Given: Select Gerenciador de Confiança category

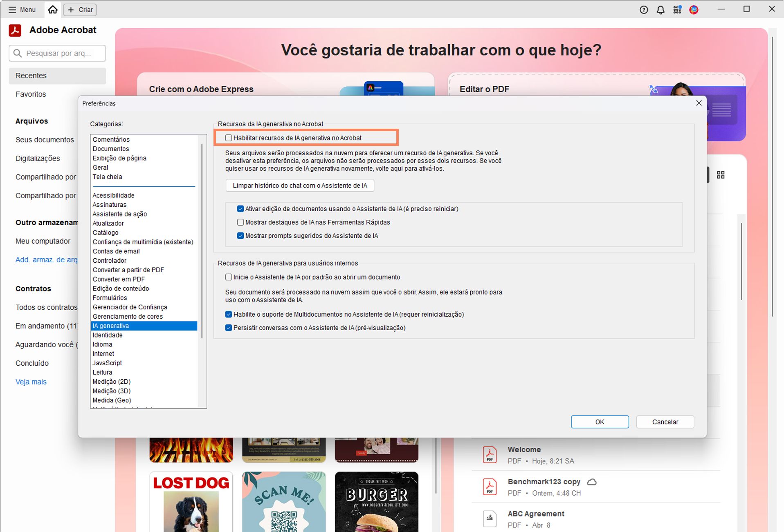Looking at the screenshot, I should tap(144, 307).
